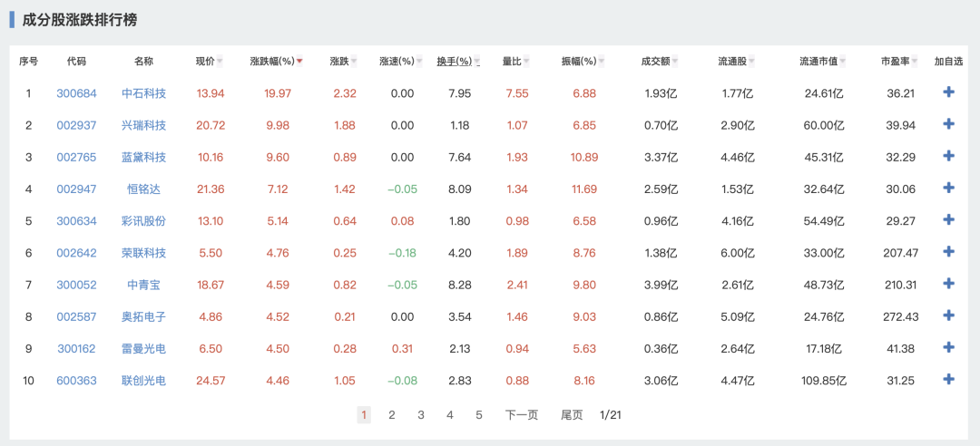980x446 pixels.
Task: Click plus icon for 蓝黛科技 row
Action: click(949, 156)
